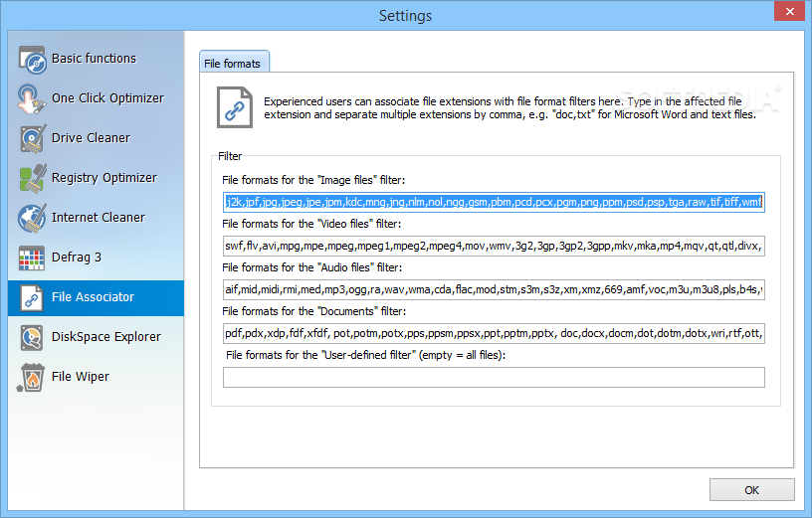Close the Settings dialog window

789,11
